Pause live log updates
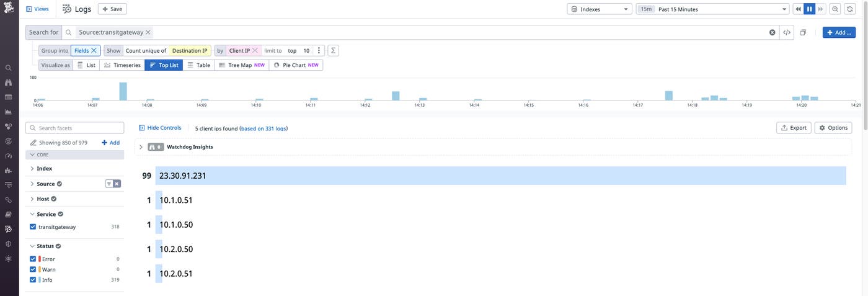The height and width of the screenshot is (296, 868). [810, 9]
